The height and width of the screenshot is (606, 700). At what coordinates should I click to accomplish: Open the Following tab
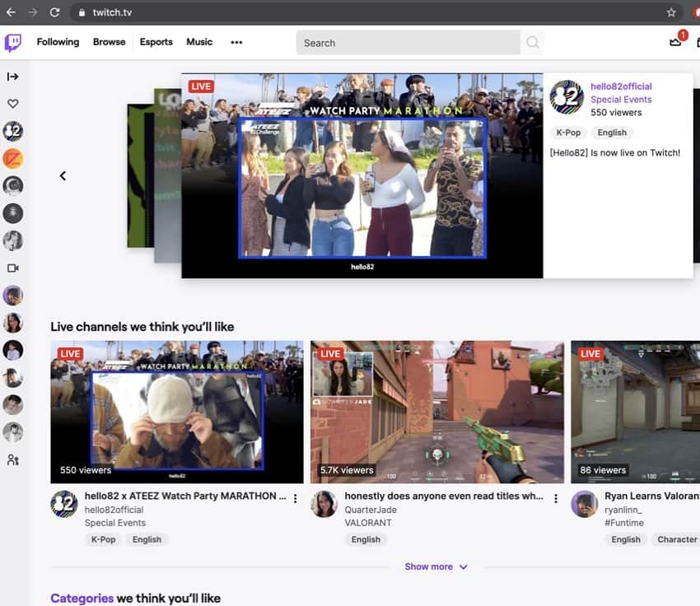click(x=58, y=42)
